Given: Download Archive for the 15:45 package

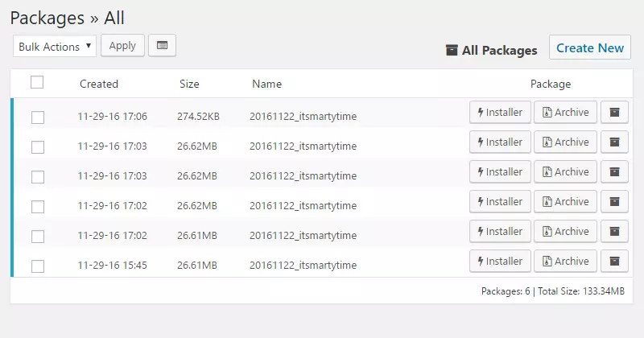Looking at the screenshot, I should [x=565, y=262].
